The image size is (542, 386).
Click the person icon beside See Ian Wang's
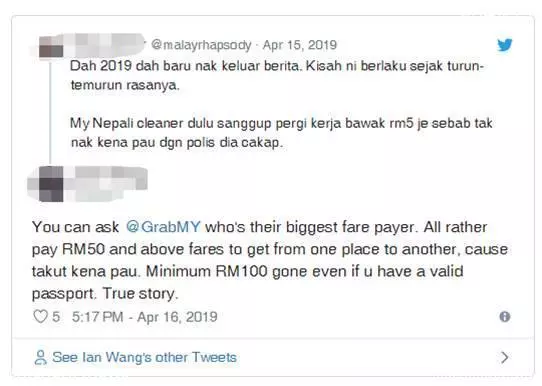(40, 357)
